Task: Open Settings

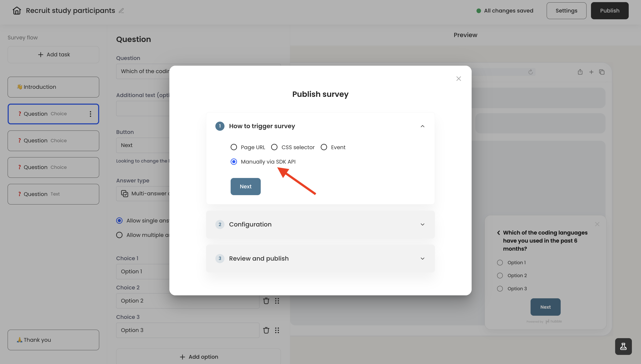Action: 566,11
